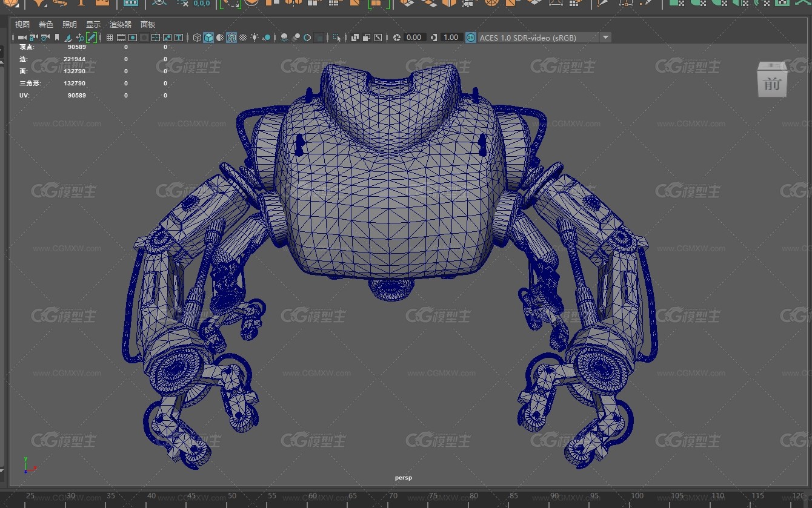812x508 pixels.
Task: Click the XYZ axis gizmo in viewport corner
Action: point(29,465)
